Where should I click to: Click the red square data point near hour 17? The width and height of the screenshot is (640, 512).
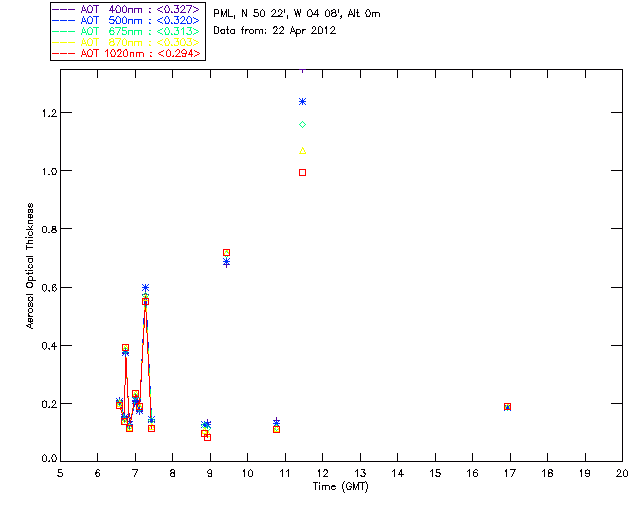pos(507,407)
